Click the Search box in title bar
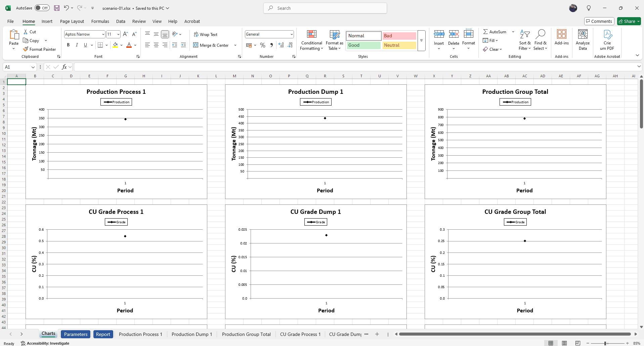The width and height of the screenshot is (644, 346). [x=325, y=8]
